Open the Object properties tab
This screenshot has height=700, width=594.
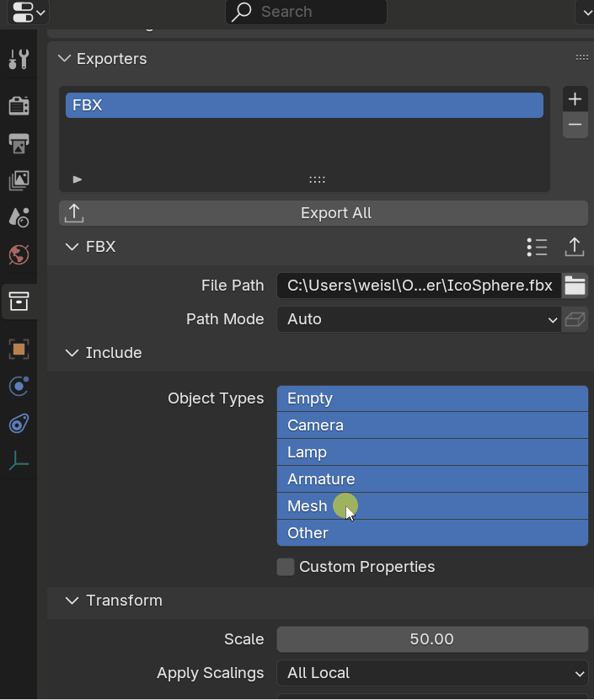[x=19, y=349]
